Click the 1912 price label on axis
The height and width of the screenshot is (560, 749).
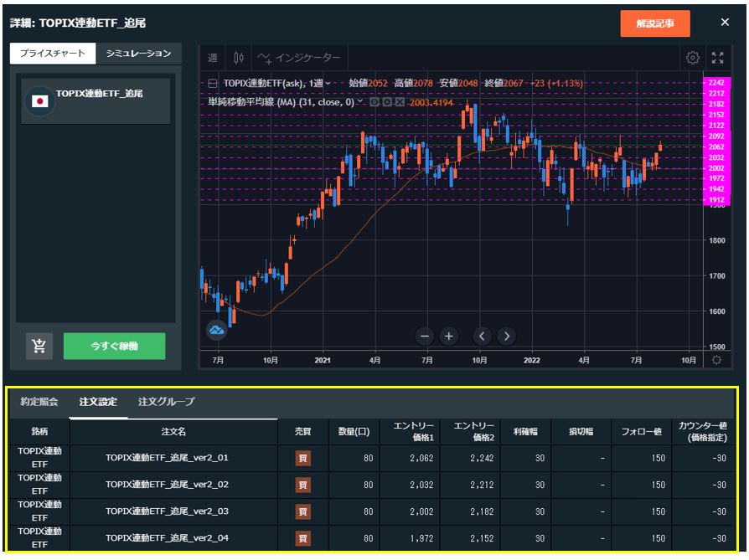(x=716, y=200)
